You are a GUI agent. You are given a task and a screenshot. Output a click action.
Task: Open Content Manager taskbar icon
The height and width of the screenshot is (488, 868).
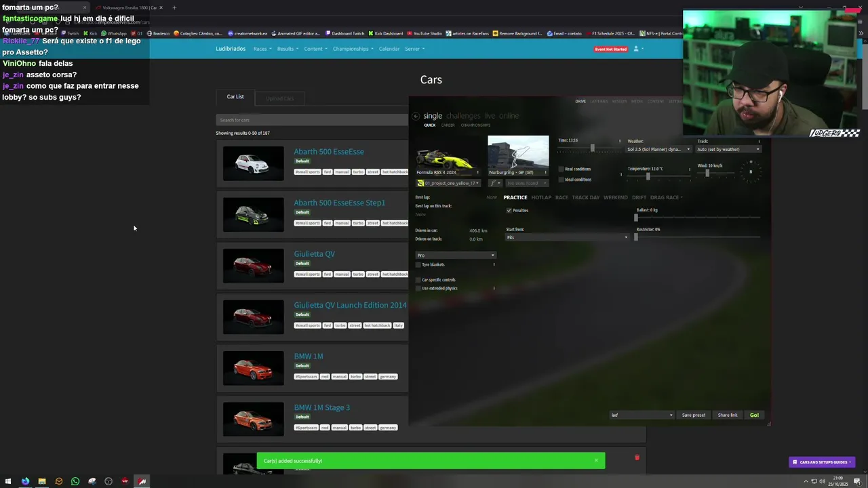coord(142,481)
